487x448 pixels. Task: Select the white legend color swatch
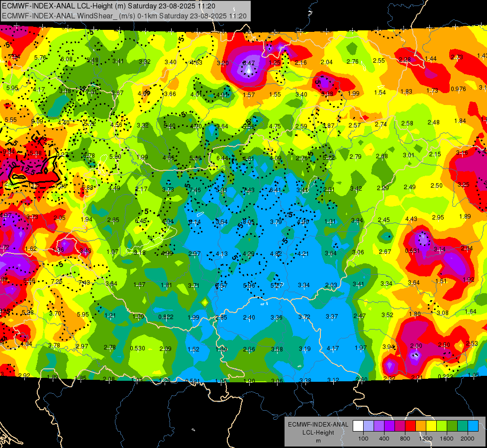click(358, 426)
